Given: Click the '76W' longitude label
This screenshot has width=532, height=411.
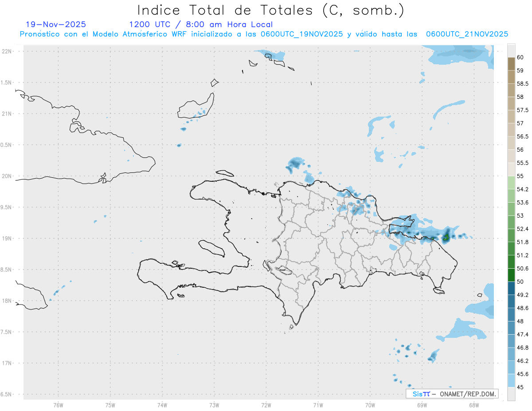Looking at the screenshot, I should 58,405.
